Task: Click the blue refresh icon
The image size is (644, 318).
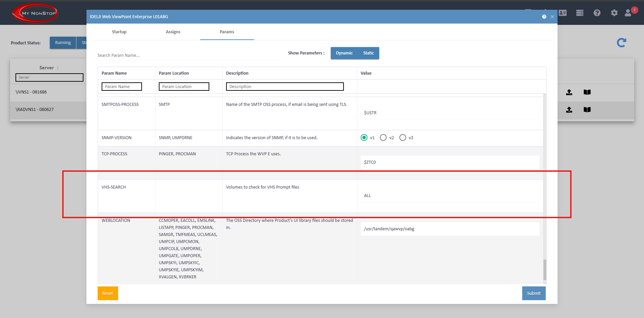Action: click(x=621, y=43)
